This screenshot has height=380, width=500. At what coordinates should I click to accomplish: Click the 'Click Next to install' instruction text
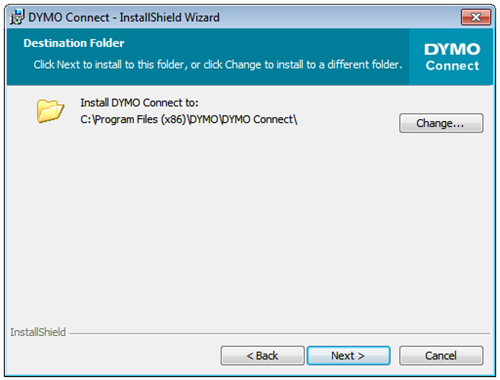pyautogui.click(x=218, y=64)
